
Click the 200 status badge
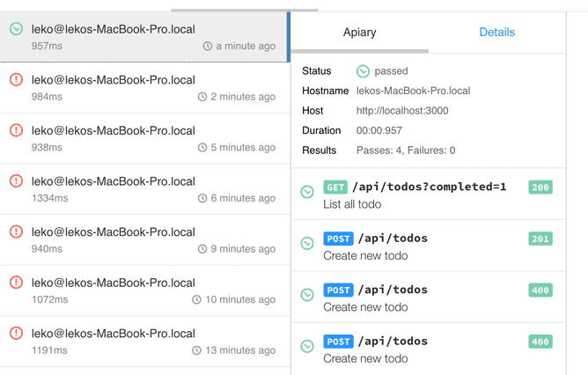[x=540, y=187]
